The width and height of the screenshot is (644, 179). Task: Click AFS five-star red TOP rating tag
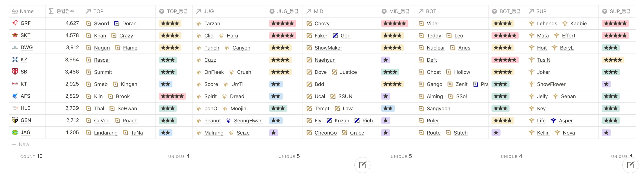click(172, 96)
